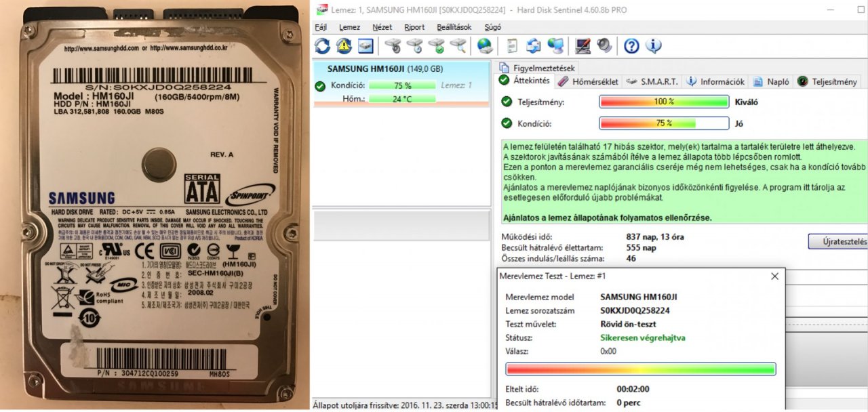This screenshot has width=868, height=412.
Task: Click the disk with green checkmark icon
Action: click(x=437, y=46)
